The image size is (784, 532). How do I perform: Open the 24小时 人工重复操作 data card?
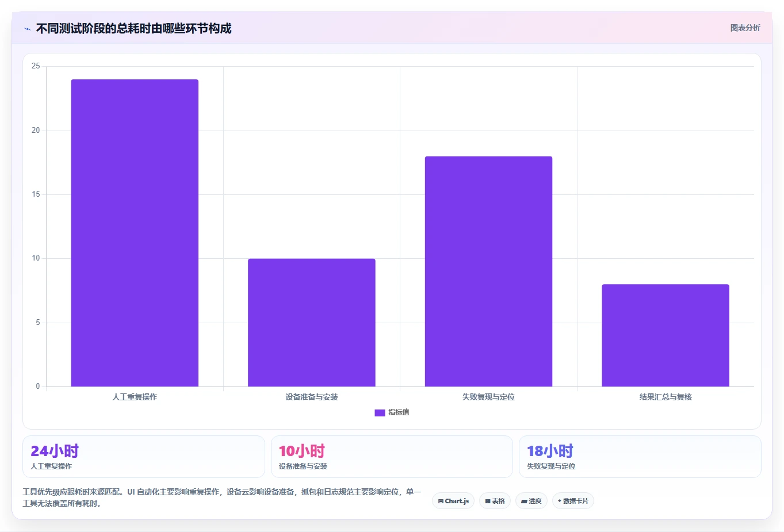click(x=144, y=457)
